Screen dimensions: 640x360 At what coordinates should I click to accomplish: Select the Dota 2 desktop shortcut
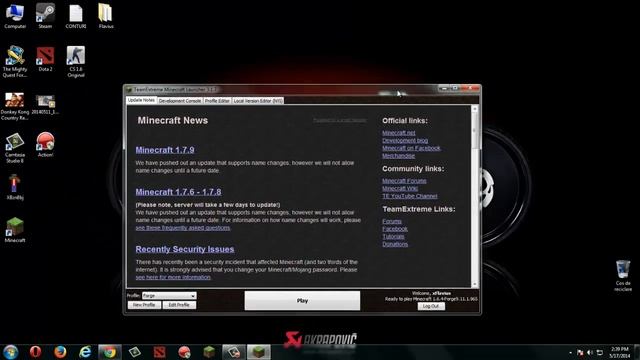pyautogui.click(x=45, y=60)
